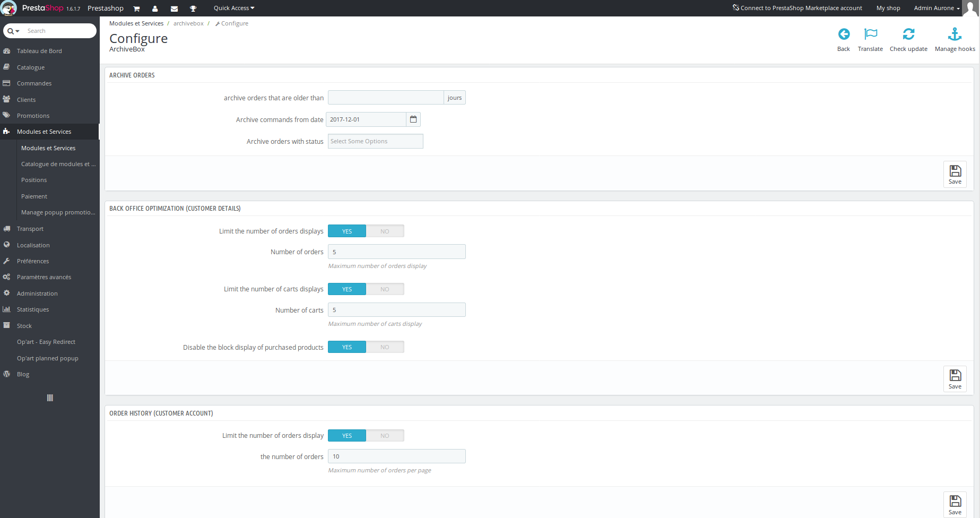Screen dimensions: 980x518
Task: Open the shopping cart orders icon in top bar
Action: pyautogui.click(x=136, y=8)
